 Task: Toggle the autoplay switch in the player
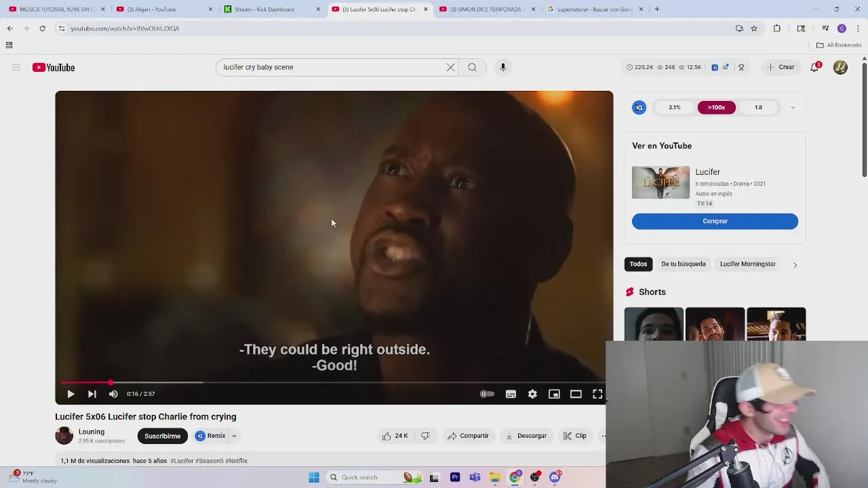(487, 394)
